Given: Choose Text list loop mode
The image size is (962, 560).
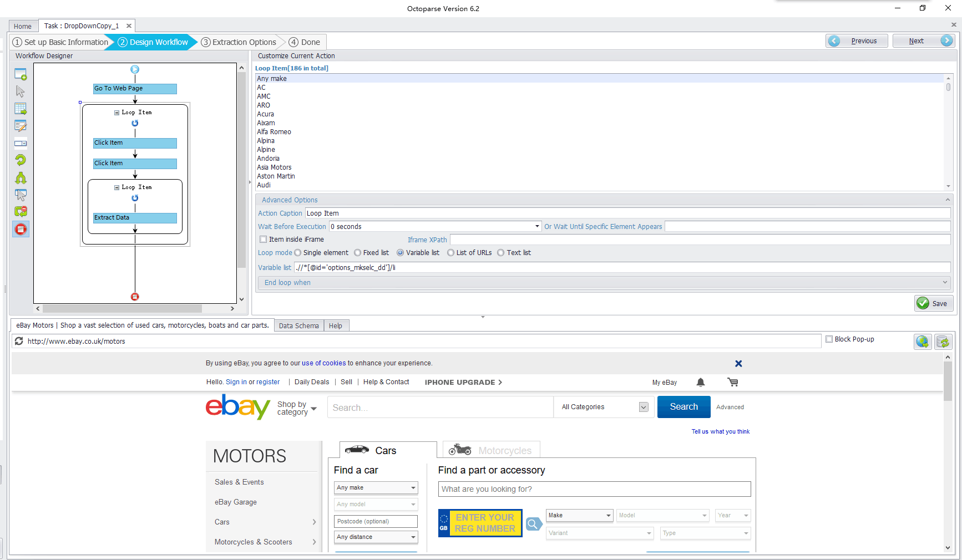Looking at the screenshot, I should point(501,253).
